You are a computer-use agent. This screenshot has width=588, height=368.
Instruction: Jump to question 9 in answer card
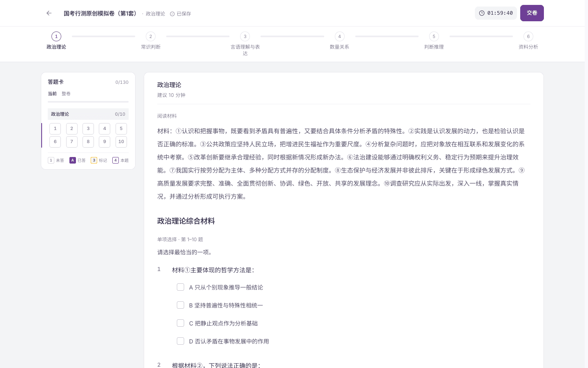105,142
